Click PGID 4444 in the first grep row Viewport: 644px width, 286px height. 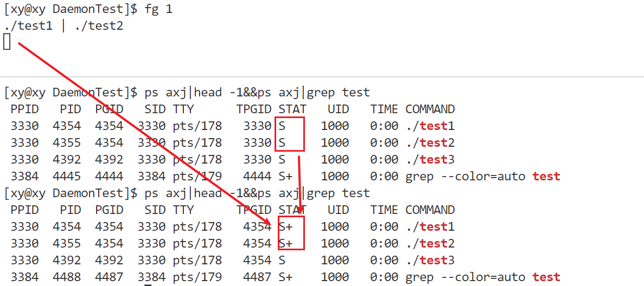point(109,177)
